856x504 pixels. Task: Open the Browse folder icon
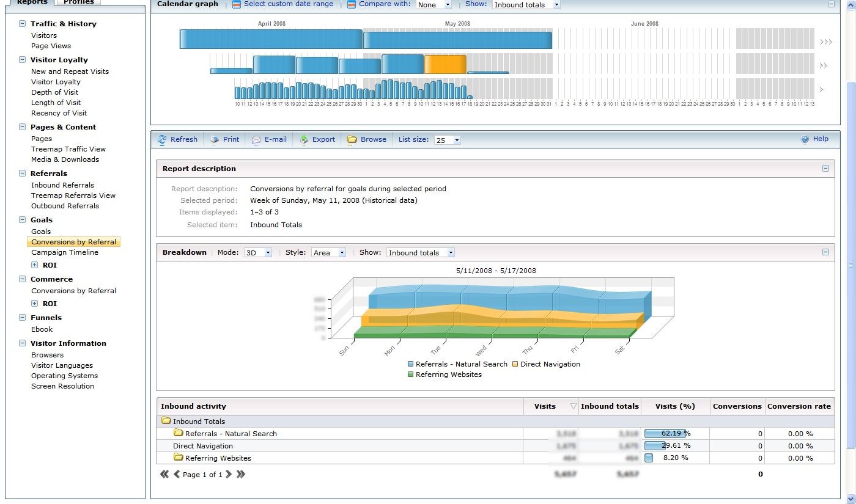click(x=352, y=139)
